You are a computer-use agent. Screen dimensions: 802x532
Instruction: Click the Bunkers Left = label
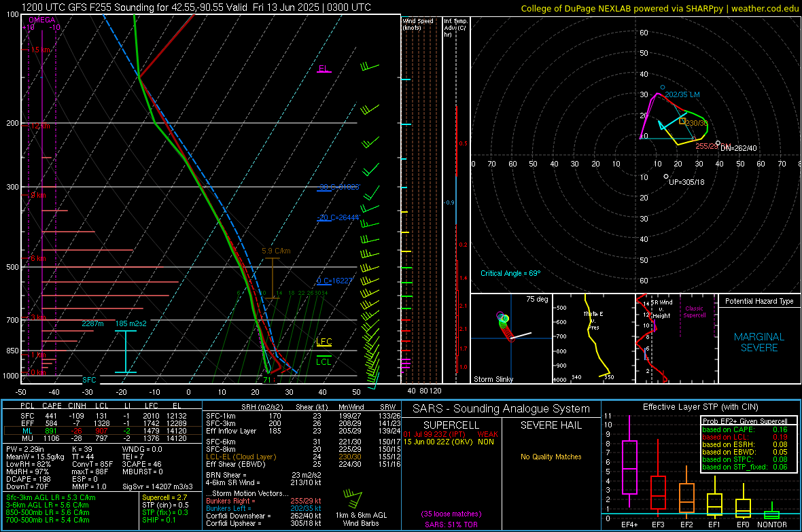pyautogui.click(x=228, y=508)
